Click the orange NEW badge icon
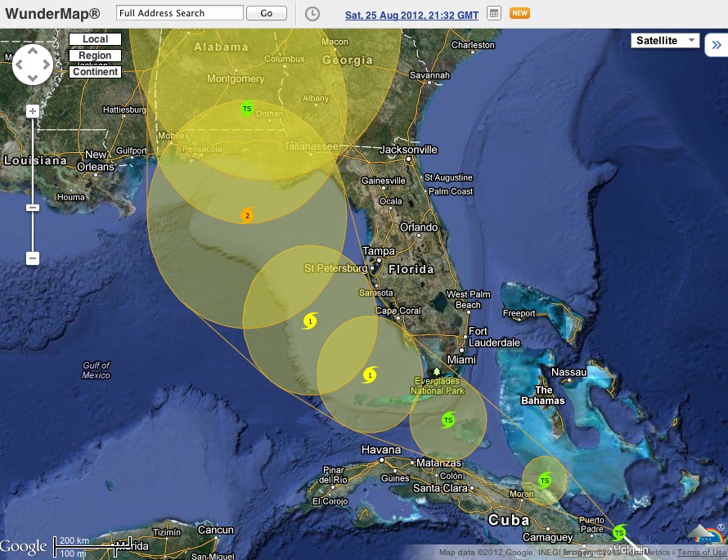Screen dimensions: 728x560 pyautogui.click(x=519, y=13)
